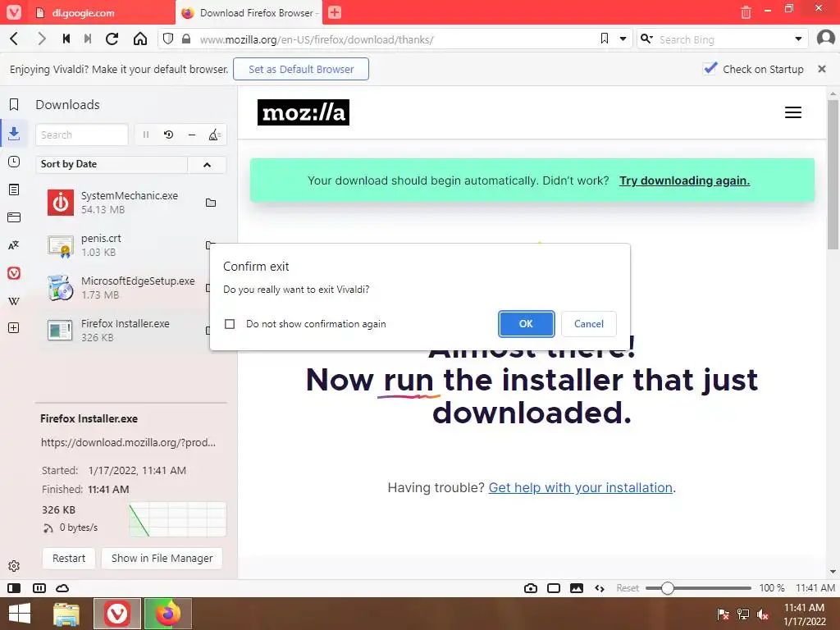Open Get help with your installation
The width and height of the screenshot is (840, 630).
[x=580, y=487]
